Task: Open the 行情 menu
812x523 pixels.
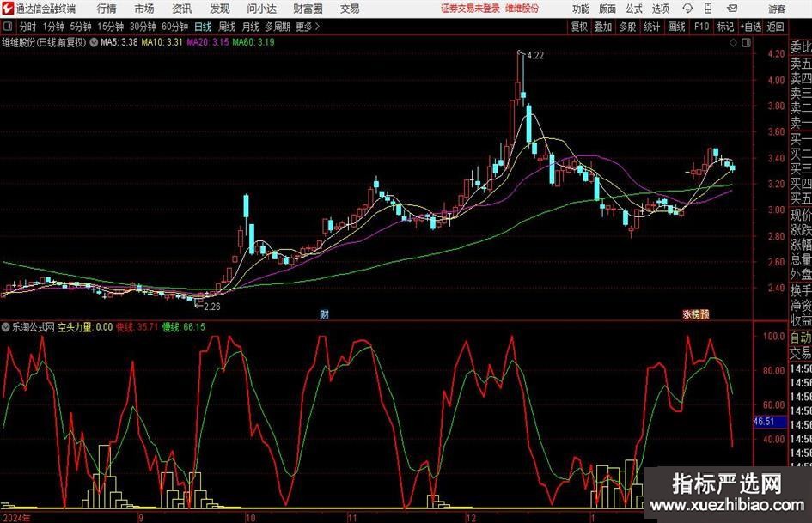Action: pos(107,9)
